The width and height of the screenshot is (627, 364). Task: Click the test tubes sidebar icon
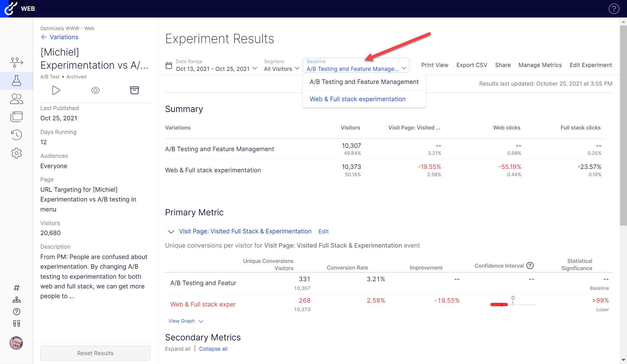coord(16,323)
